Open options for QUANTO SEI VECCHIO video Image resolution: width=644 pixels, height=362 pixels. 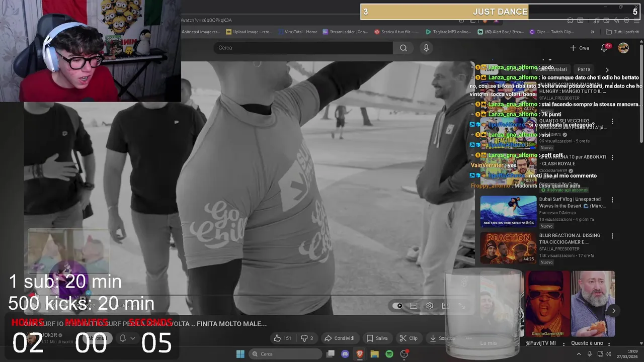pyautogui.click(x=612, y=121)
